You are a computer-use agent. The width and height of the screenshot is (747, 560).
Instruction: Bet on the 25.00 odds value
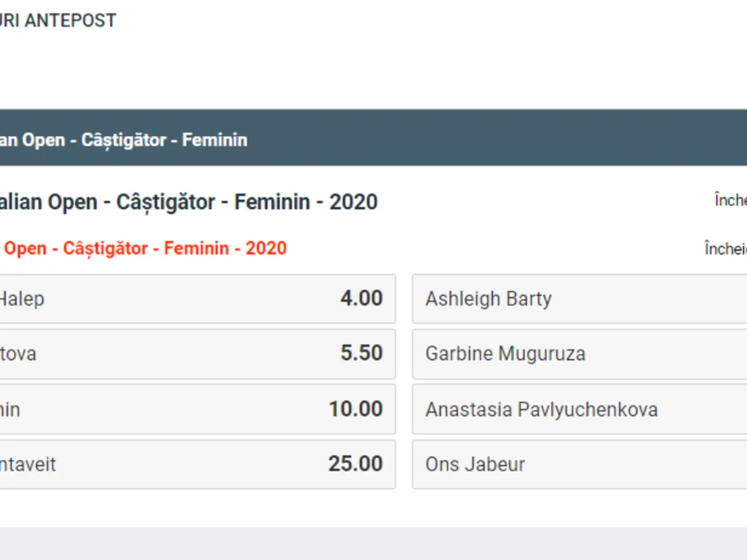coord(355,464)
